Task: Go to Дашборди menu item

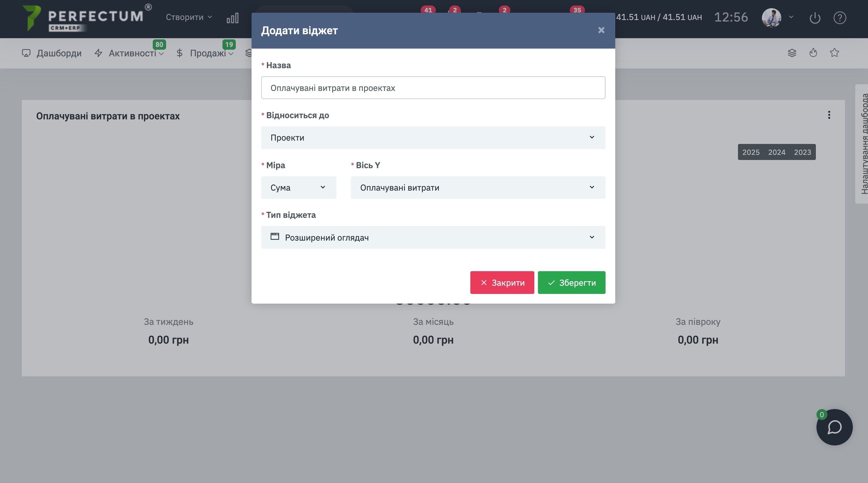Action: (52, 53)
